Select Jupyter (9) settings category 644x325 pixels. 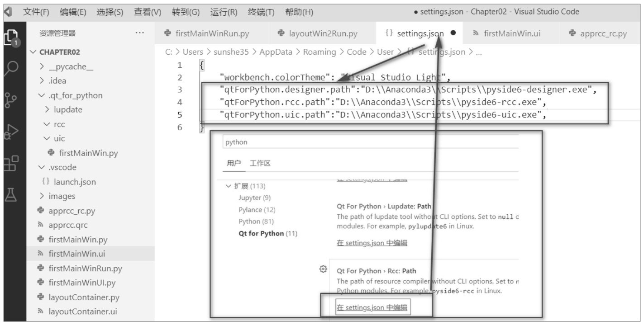(x=255, y=198)
